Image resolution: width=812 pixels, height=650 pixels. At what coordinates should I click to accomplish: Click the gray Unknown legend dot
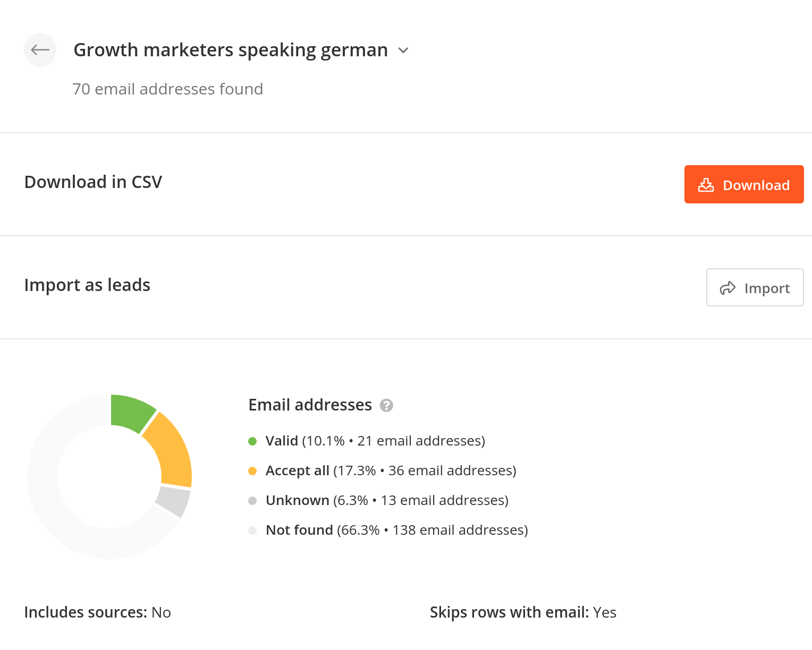[252, 501]
